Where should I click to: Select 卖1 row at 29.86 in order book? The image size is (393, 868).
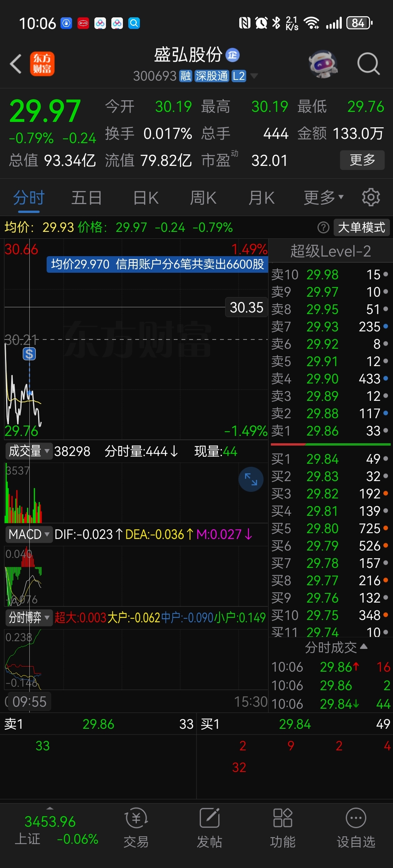pos(330,431)
